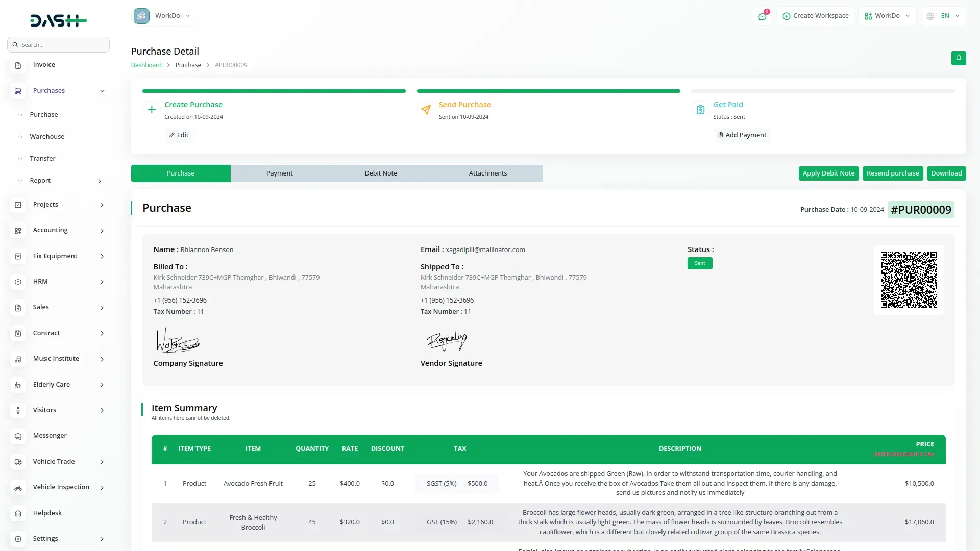This screenshot has height=551, width=980.
Task: Open Music Institute from the sidebar
Action: tap(56, 359)
